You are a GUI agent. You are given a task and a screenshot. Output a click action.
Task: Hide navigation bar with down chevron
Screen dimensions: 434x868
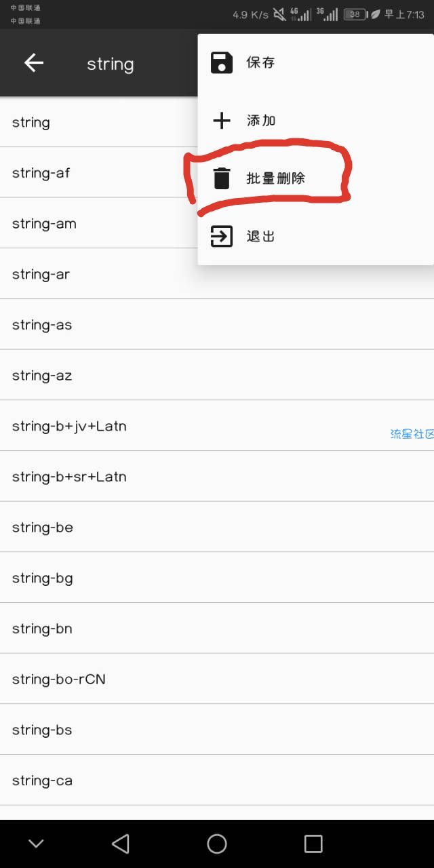tap(36, 844)
